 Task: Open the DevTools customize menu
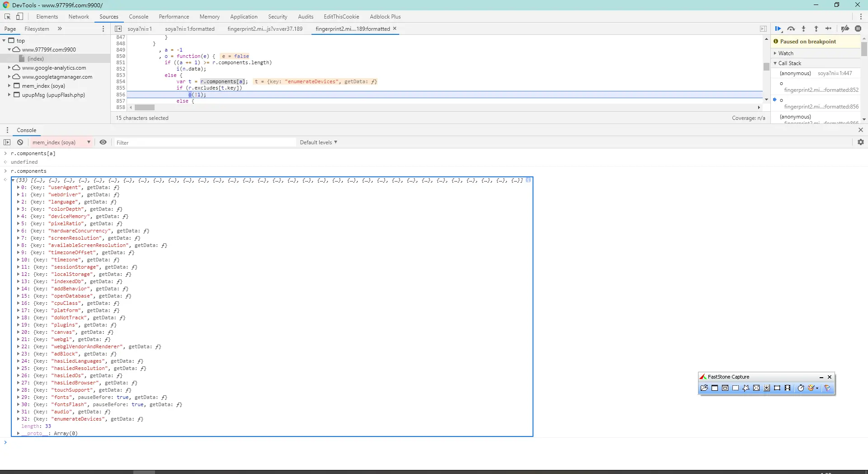click(x=860, y=16)
